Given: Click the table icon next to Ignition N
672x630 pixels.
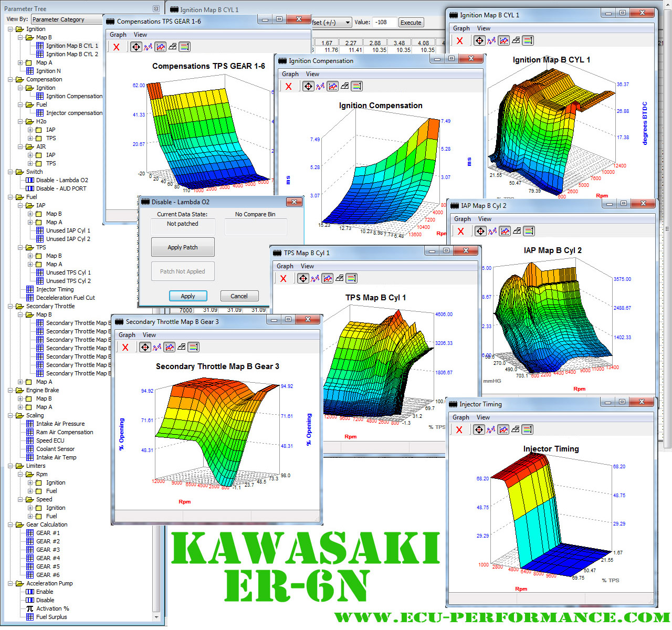Looking at the screenshot, I should 30,71.
